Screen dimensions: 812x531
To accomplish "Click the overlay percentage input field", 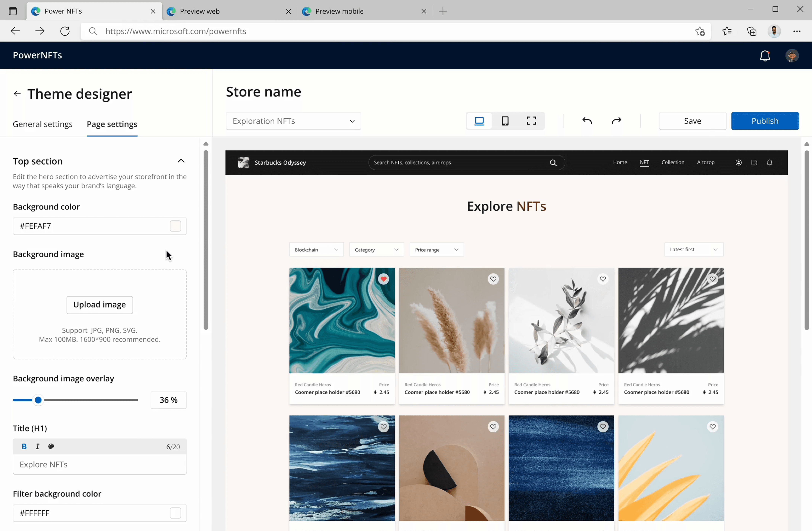I will pos(169,400).
